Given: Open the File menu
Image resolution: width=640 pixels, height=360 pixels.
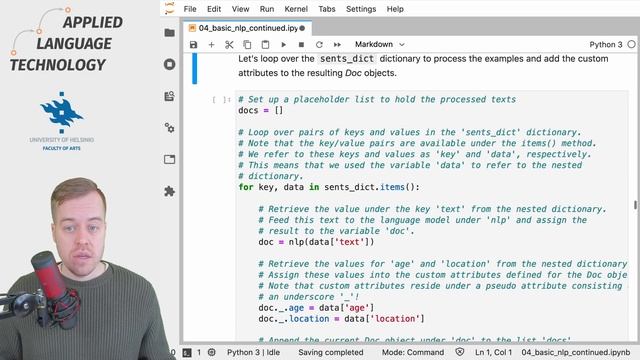Looking at the screenshot, I should tap(190, 9).
